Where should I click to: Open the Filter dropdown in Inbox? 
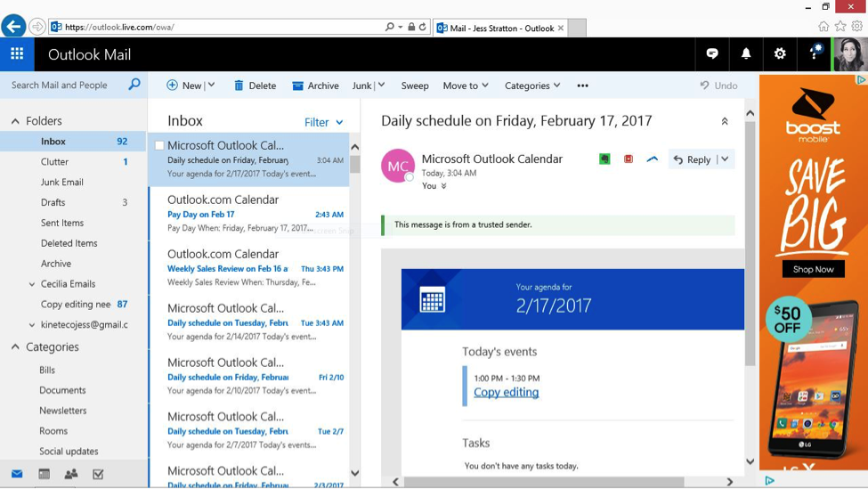pos(324,122)
